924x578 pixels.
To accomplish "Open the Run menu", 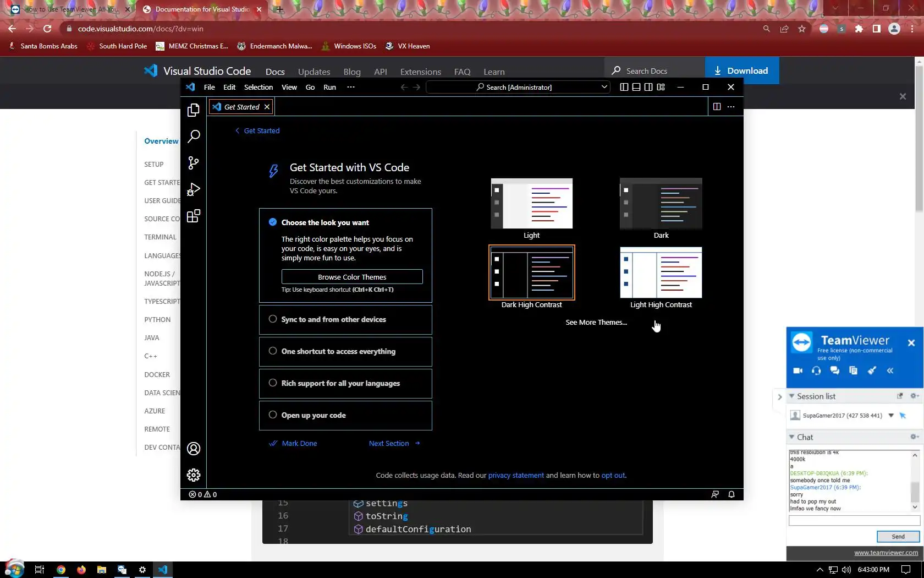I will [329, 87].
